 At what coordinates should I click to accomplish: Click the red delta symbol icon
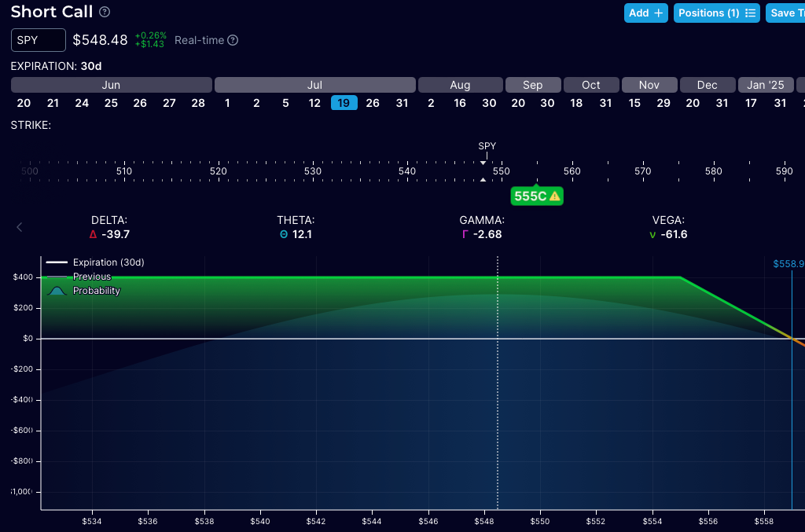coord(93,234)
